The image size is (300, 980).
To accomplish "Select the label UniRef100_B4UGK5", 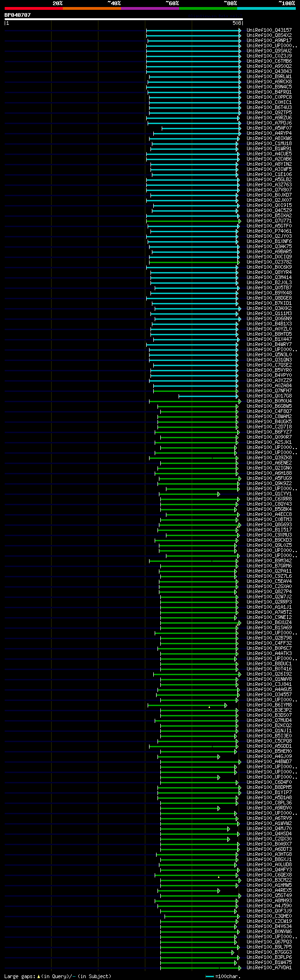I will coord(269,421).
